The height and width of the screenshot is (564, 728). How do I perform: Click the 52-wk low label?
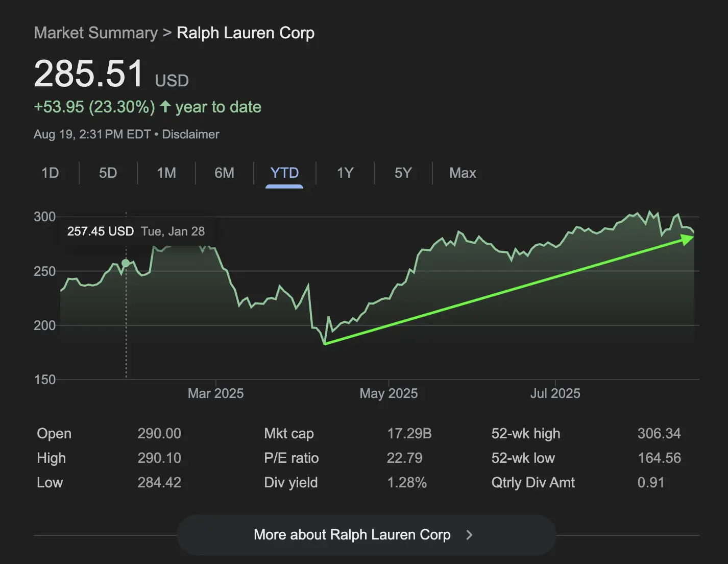(x=523, y=458)
